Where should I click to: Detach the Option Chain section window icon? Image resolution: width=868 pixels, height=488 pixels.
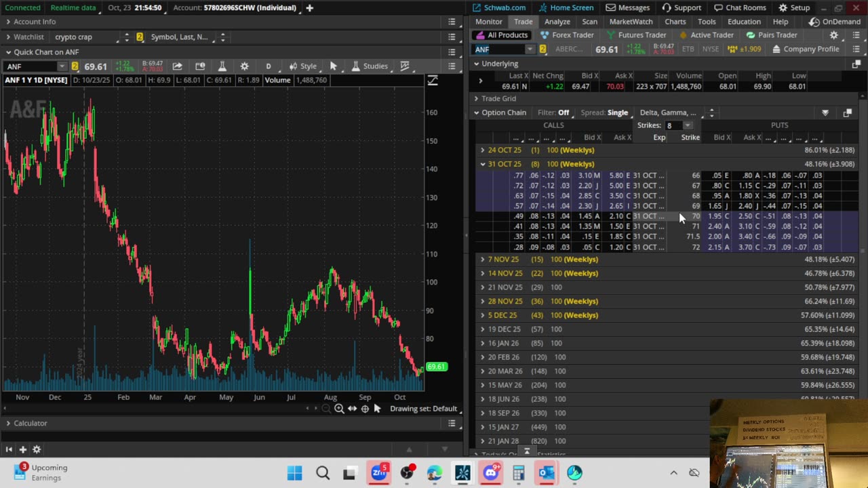[847, 113]
